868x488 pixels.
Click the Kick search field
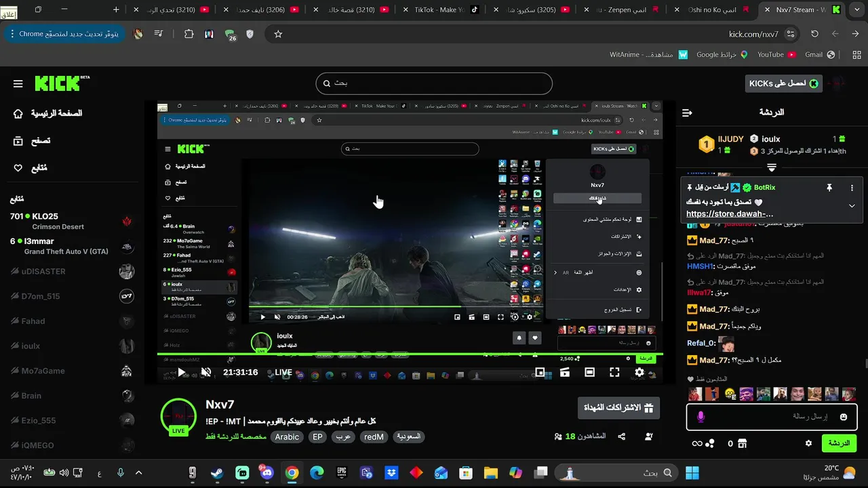(434, 83)
